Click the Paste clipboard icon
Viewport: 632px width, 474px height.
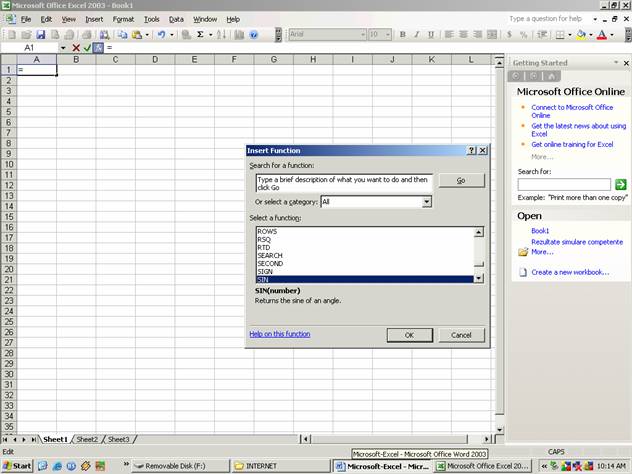[x=137, y=35]
